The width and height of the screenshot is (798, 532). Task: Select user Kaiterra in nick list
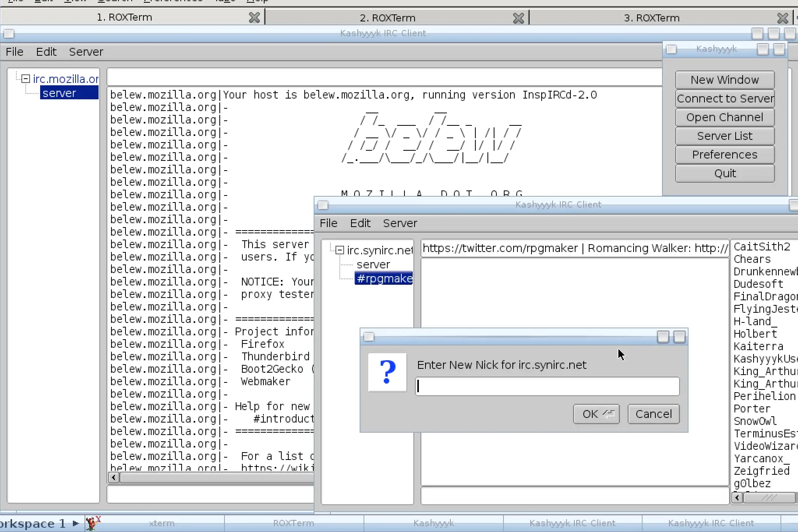[x=758, y=346]
